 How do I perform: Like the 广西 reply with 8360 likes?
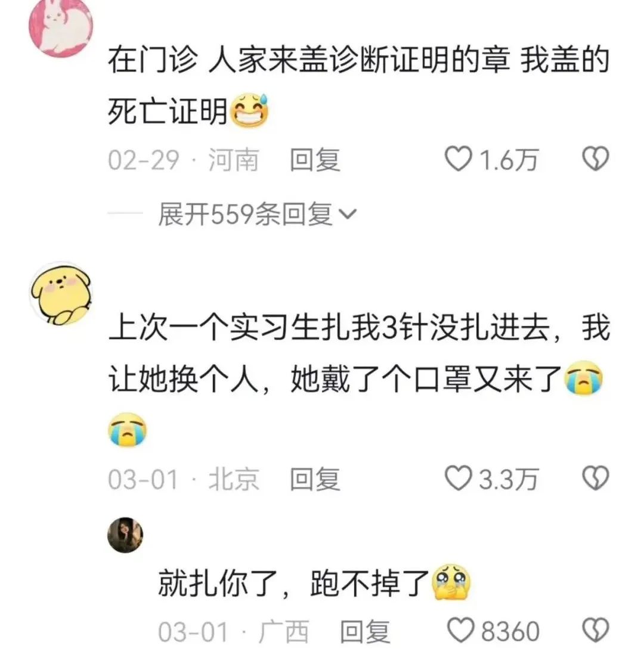click(460, 631)
